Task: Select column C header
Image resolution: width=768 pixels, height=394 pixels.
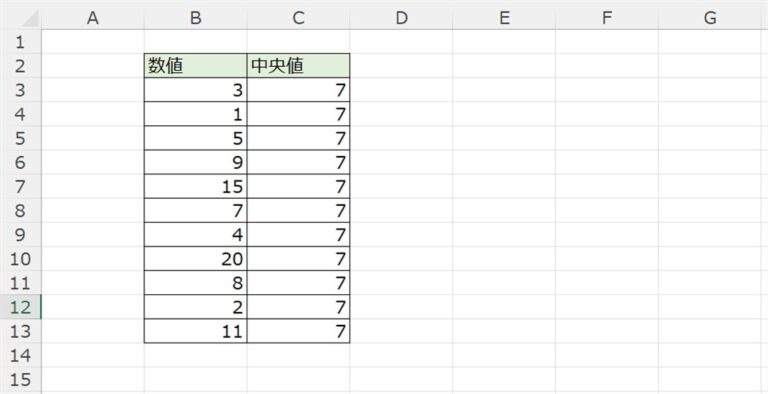Action: coord(299,18)
